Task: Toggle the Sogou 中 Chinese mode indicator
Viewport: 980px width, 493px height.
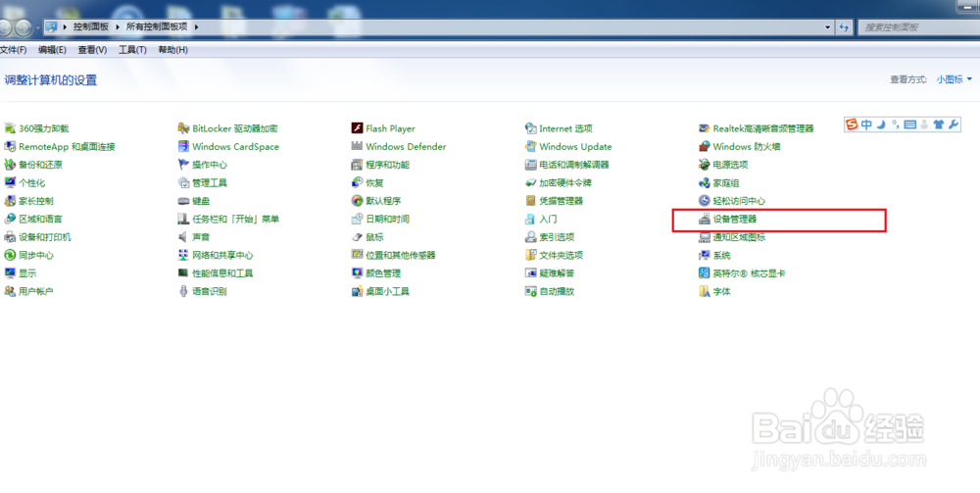Action: pyautogui.click(x=866, y=124)
